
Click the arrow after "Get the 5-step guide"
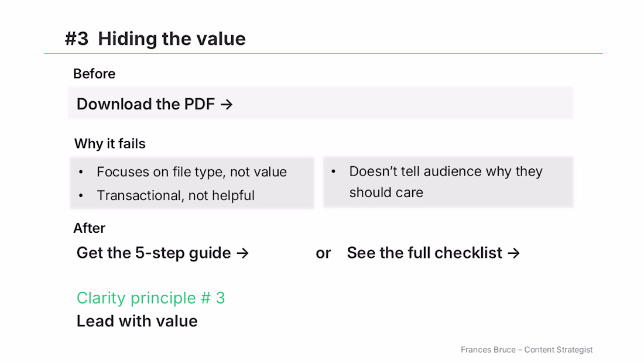[242, 253]
